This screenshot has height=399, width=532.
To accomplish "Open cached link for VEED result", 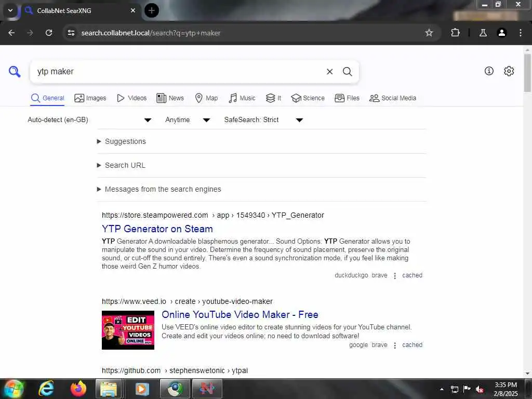I will pyautogui.click(x=412, y=345).
